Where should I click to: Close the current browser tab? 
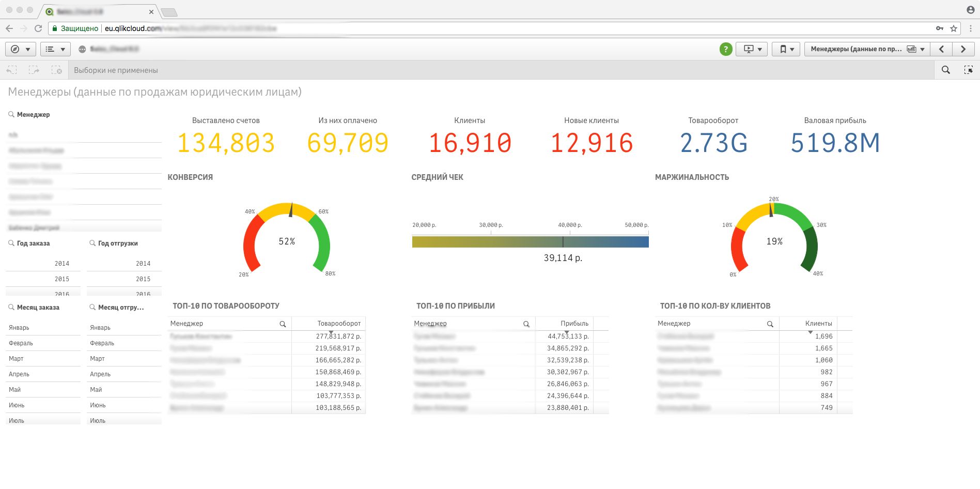pos(151,11)
